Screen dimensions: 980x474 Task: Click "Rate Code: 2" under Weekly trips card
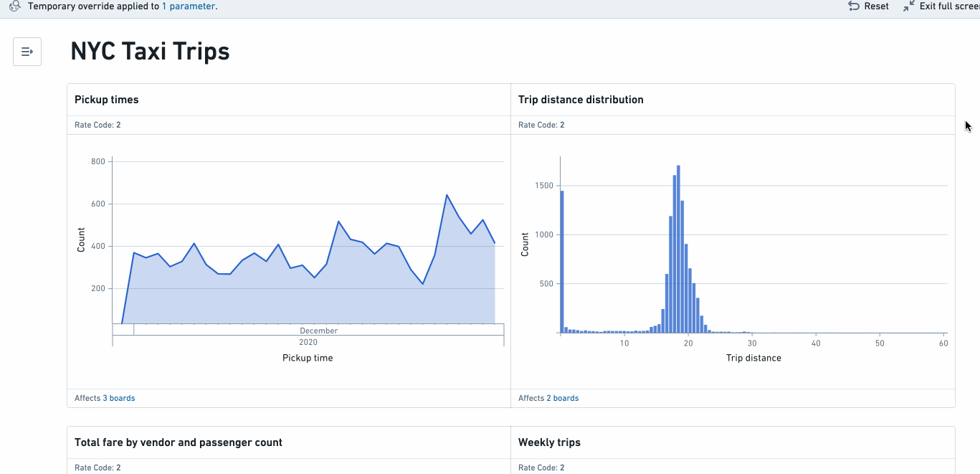pyautogui.click(x=541, y=468)
